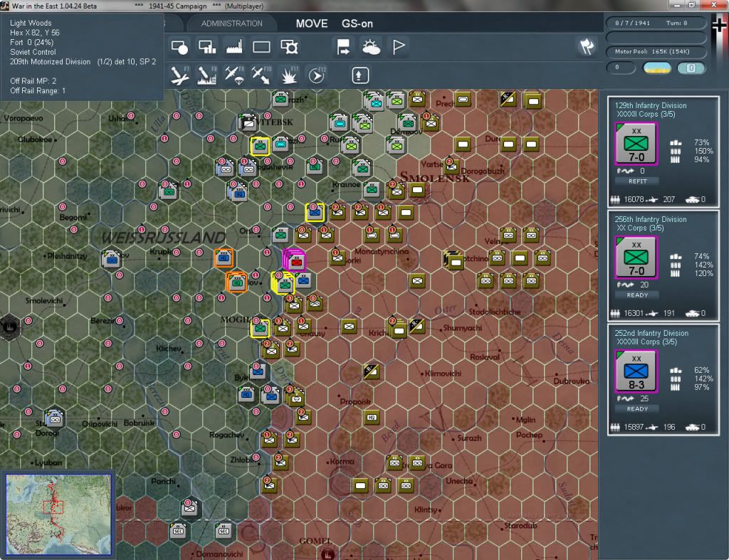The width and height of the screenshot is (729, 560).
Task: Toggle READY status for 256th Infantry Division
Action: [637, 295]
